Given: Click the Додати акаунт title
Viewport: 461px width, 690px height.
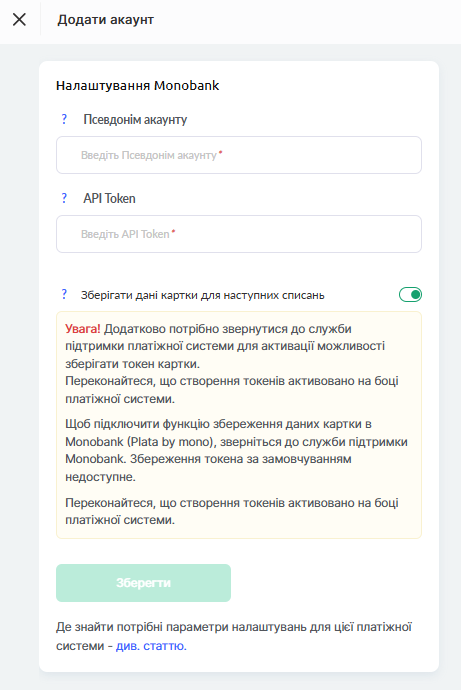Looking at the screenshot, I should (106, 20).
